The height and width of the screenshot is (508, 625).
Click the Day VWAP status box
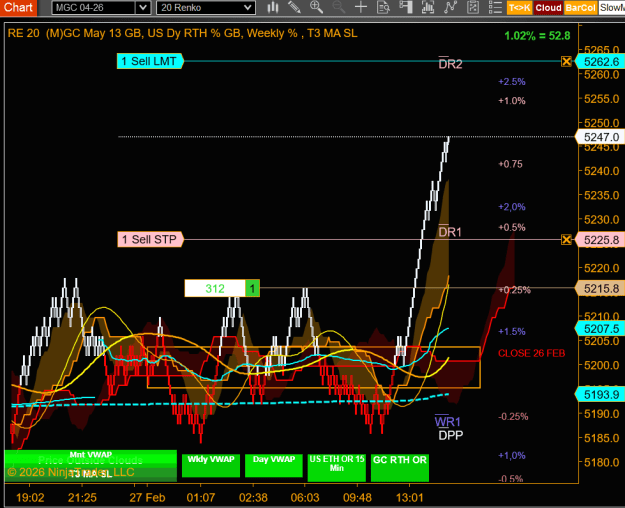pyautogui.click(x=274, y=465)
